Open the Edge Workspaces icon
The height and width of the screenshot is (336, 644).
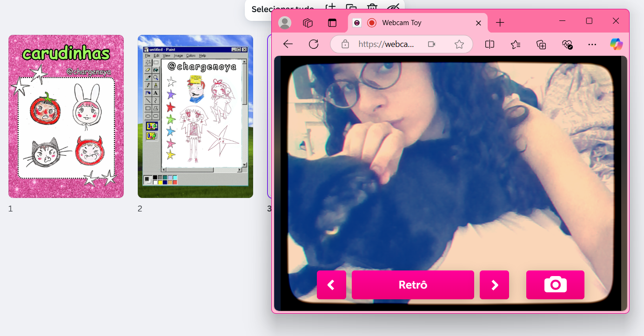308,23
